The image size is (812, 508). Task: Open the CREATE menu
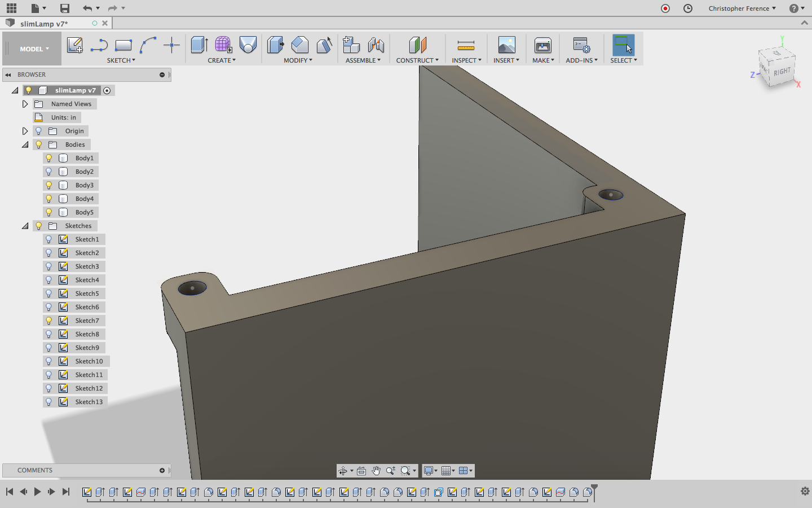(222, 60)
